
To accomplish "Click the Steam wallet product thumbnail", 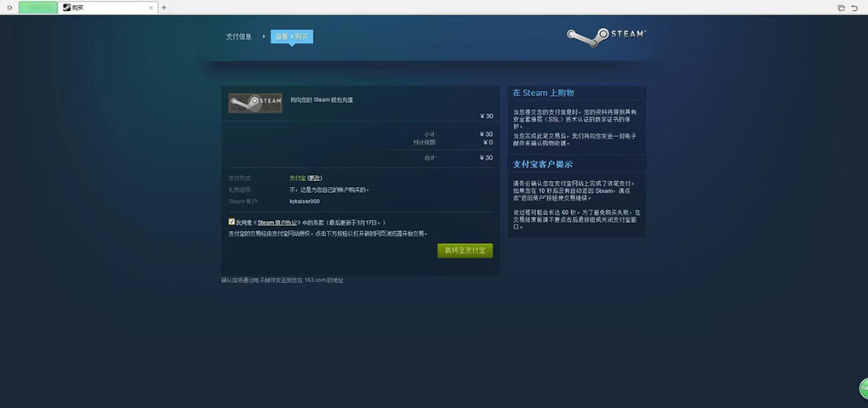I will [x=255, y=103].
